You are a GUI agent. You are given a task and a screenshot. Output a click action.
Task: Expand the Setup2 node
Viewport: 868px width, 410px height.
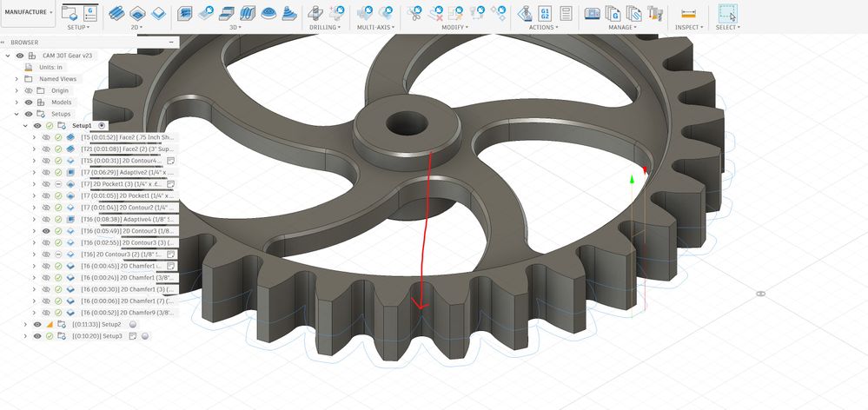coord(25,324)
